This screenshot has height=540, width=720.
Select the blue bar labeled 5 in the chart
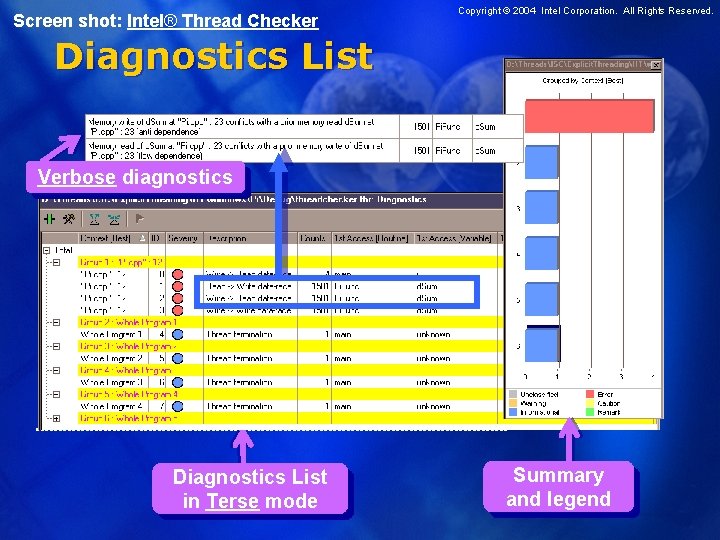(x=542, y=299)
